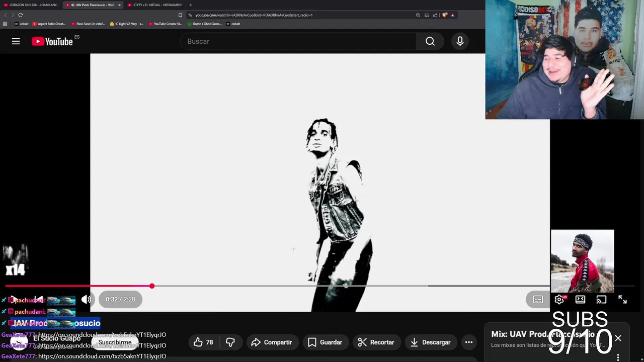
Task: Bookmark this page from address bar
Action: point(180,15)
